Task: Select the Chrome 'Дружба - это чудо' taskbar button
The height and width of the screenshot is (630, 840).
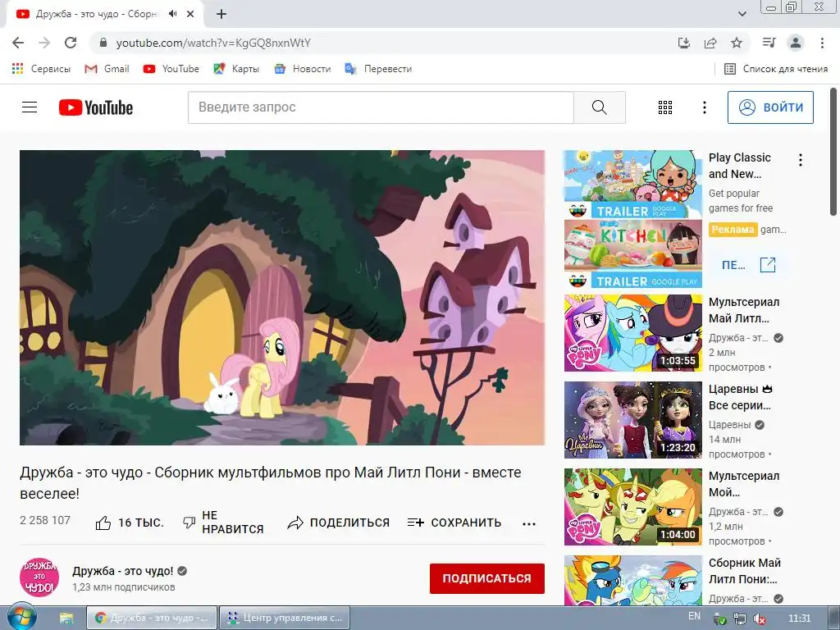Action: (x=152, y=618)
